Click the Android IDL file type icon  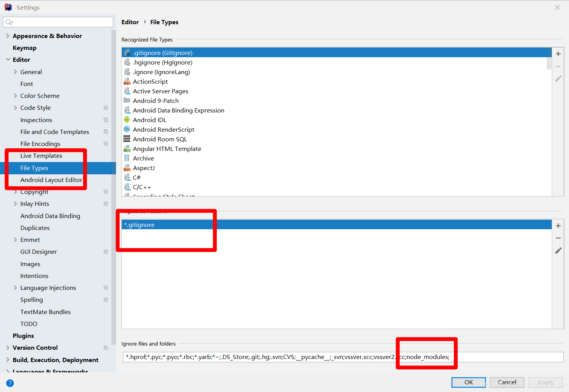coord(127,120)
